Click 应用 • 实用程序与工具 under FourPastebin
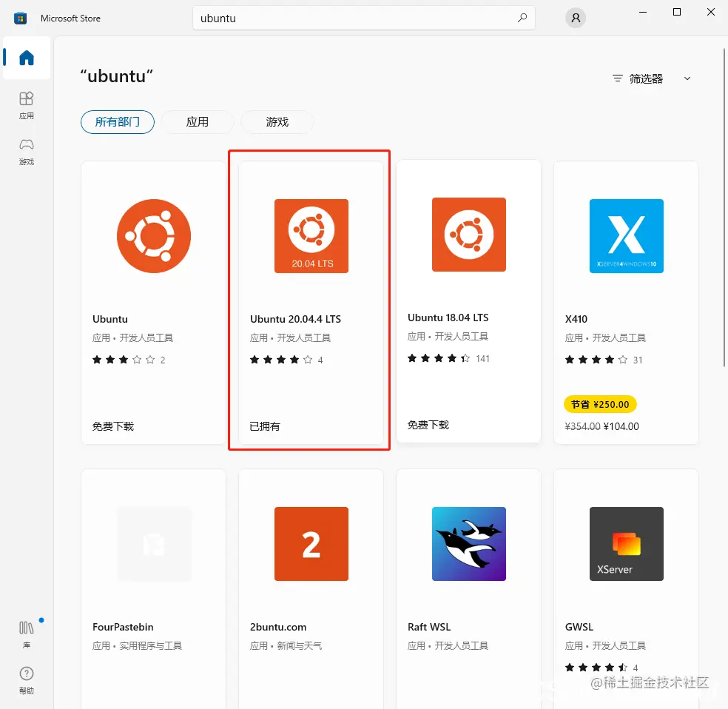728x709 pixels. click(137, 646)
